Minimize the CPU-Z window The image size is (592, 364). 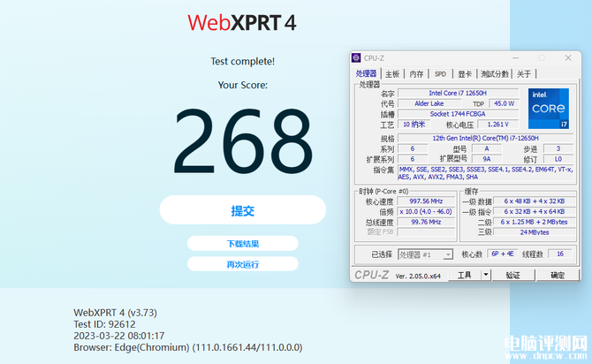[x=516, y=57]
